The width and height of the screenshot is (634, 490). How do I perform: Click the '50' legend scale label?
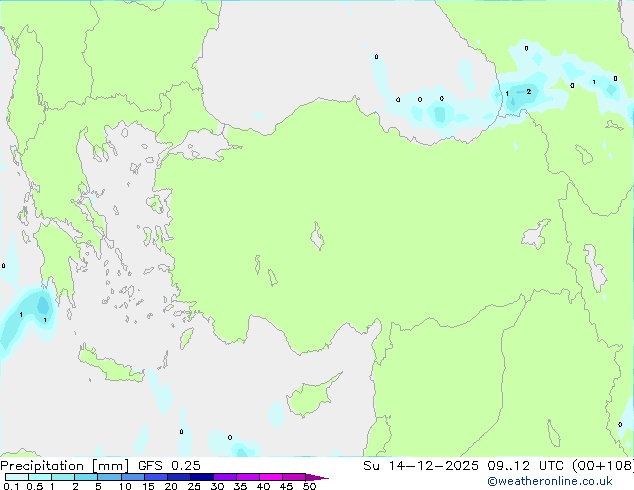click(309, 486)
